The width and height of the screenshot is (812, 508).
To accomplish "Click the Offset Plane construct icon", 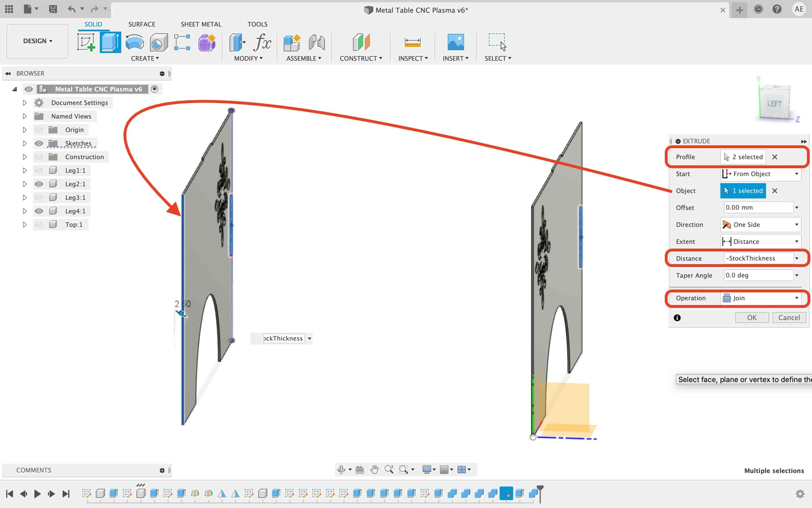I will pyautogui.click(x=361, y=42).
